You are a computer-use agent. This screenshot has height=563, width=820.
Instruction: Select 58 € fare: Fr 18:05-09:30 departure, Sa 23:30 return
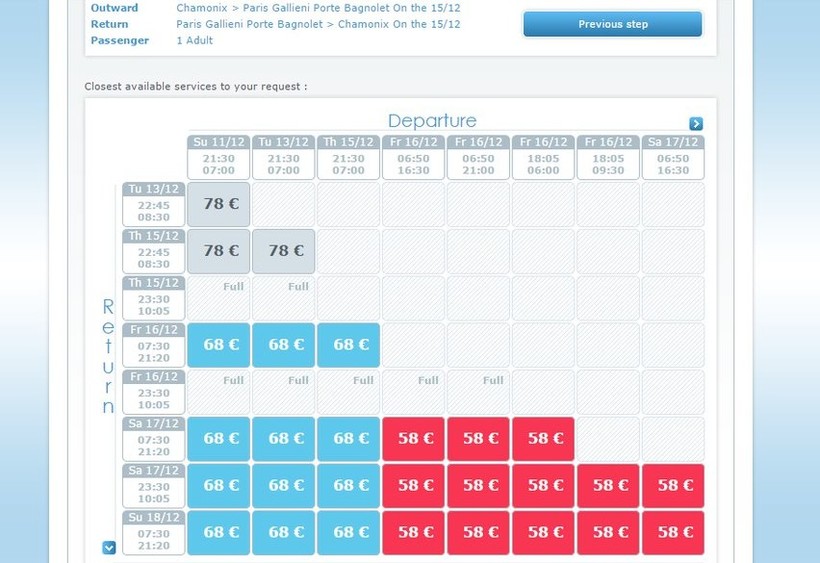[609, 486]
